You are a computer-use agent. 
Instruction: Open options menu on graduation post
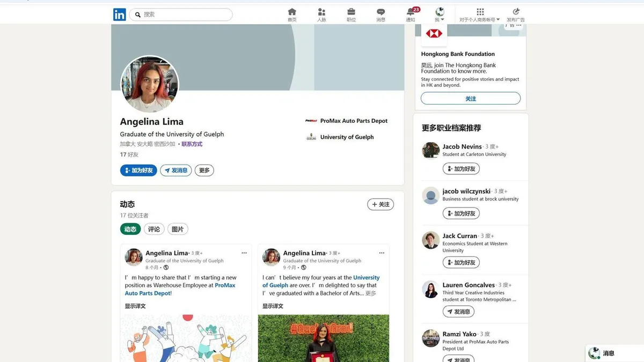tap(382, 253)
